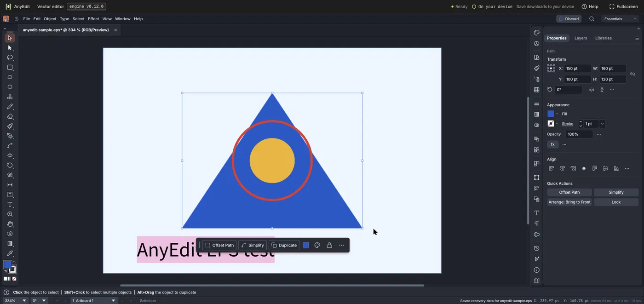Click Duplicate in floating toolbar
The width and height of the screenshot is (644, 304).
(284, 245)
